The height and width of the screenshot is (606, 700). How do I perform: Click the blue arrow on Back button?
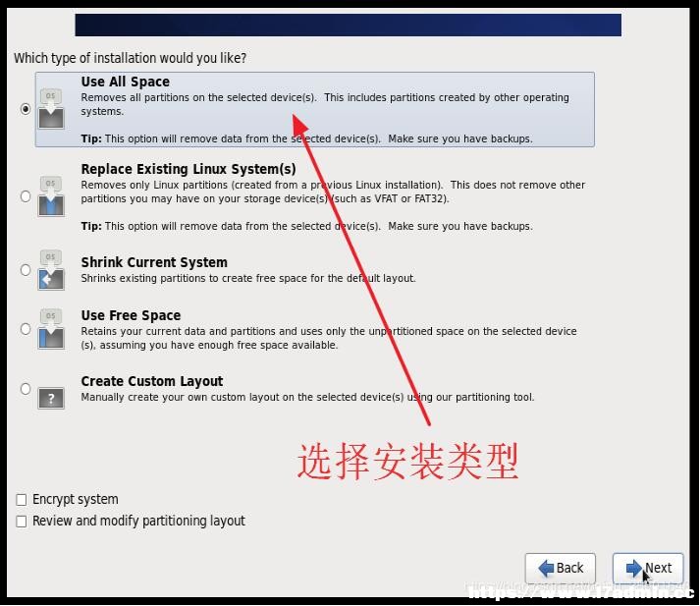tap(546, 568)
